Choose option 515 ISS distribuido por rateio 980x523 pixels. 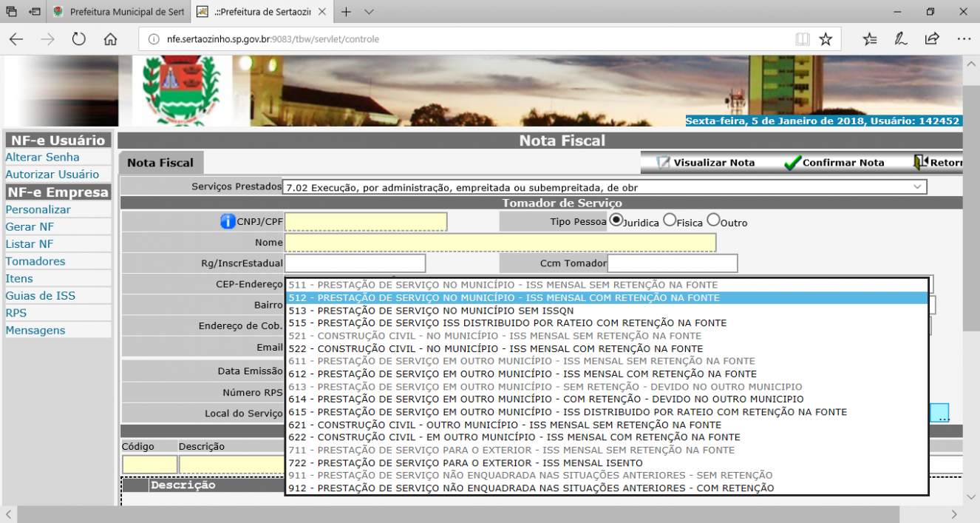click(606, 323)
